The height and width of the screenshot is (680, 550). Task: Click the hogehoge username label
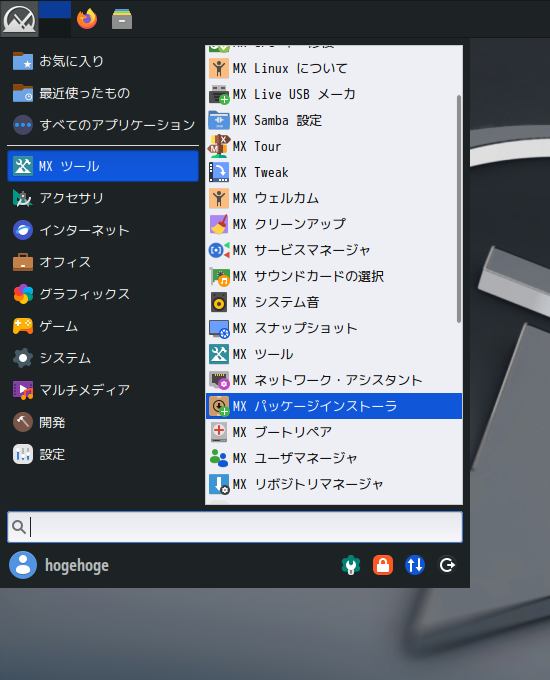77,566
